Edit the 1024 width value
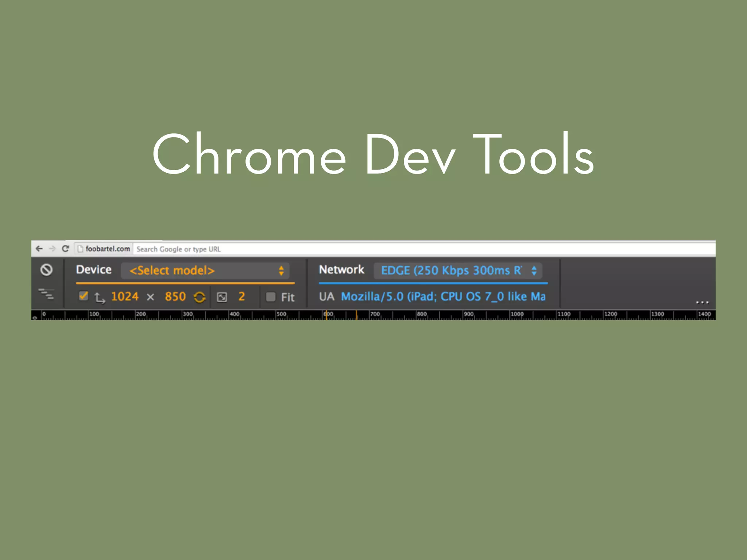The width and height of the screenshot is (747, 560). click(125, 296)
